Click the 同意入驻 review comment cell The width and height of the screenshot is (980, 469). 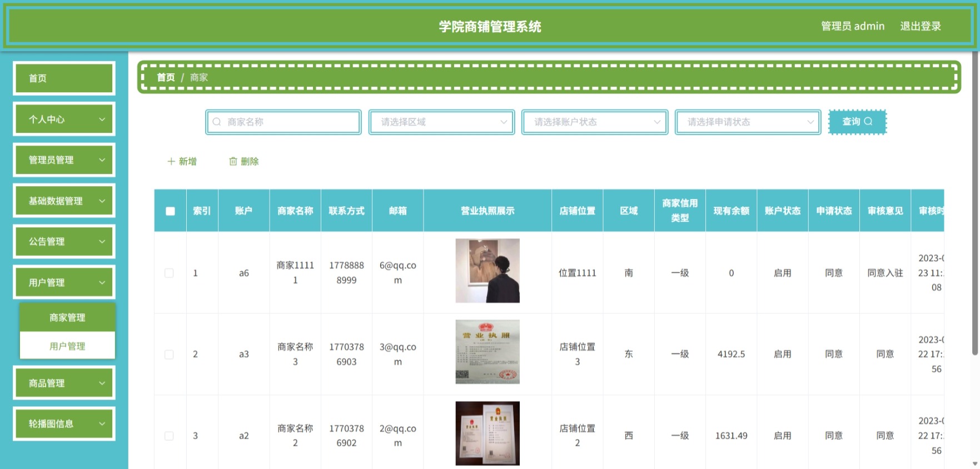(x=885, y=273)
